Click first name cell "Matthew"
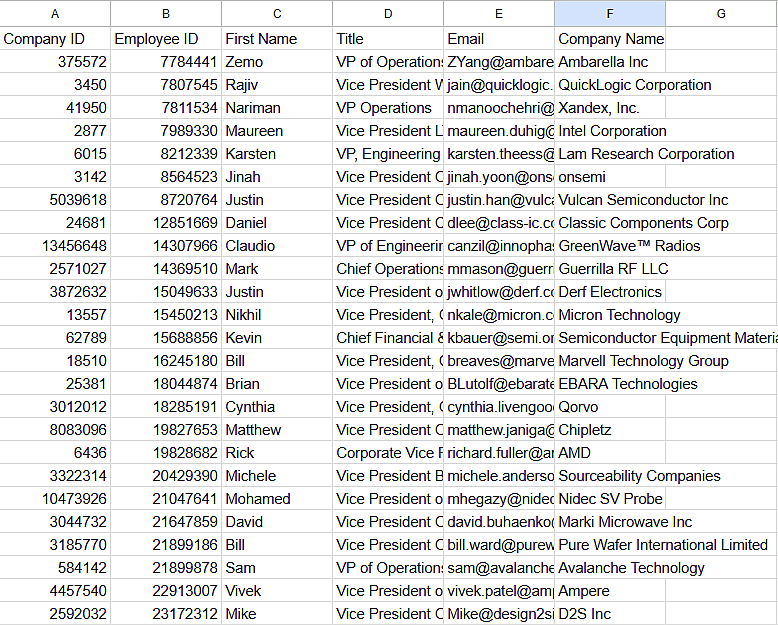The height and width of the screenshot is (625, 778). coord(277,430)
